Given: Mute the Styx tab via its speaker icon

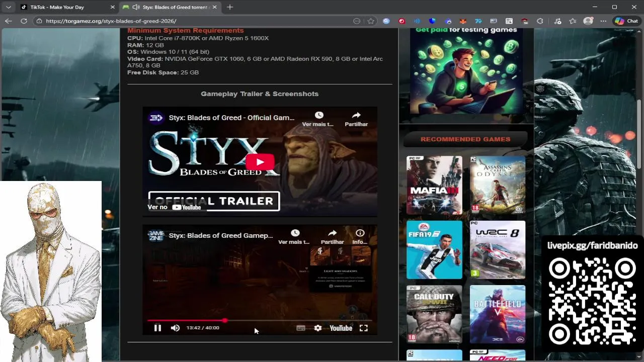Looking at the screenshot, I should [x=136, y=7].
